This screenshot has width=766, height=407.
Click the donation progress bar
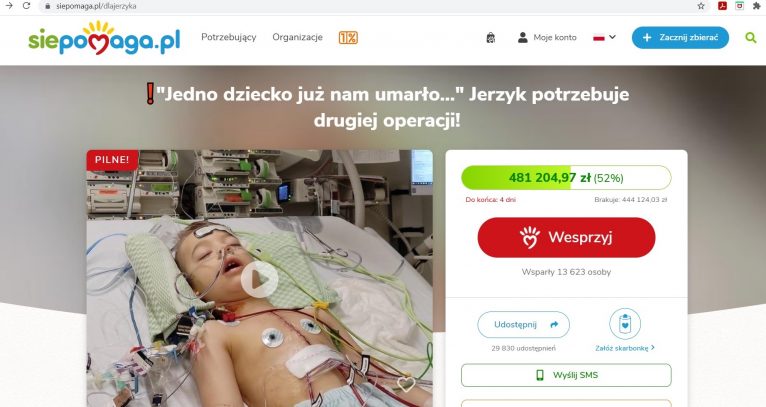click(x=566, y=178)
